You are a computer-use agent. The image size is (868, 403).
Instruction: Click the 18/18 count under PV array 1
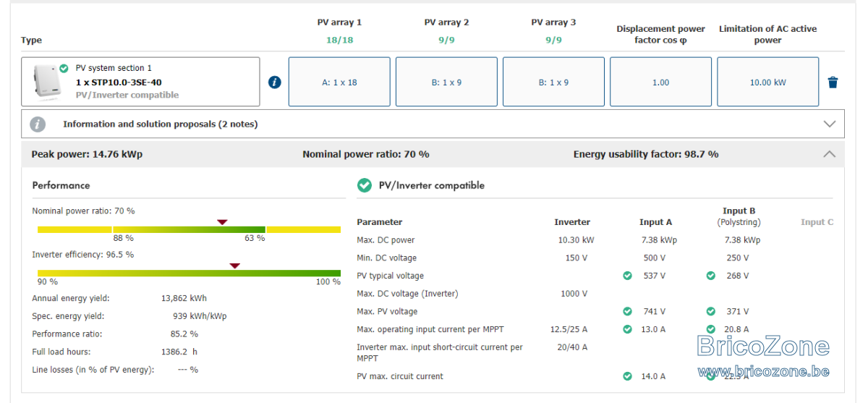[339, 40]
